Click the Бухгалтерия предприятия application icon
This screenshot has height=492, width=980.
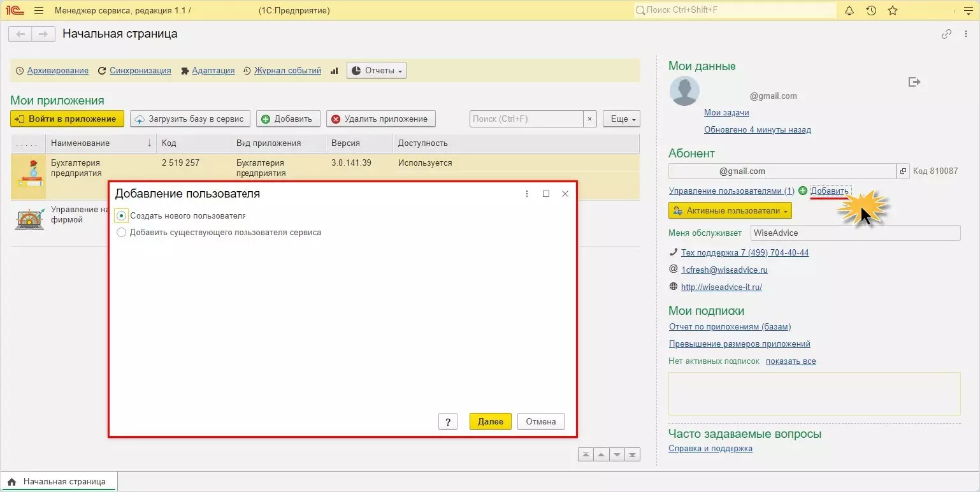click(29, 175)
